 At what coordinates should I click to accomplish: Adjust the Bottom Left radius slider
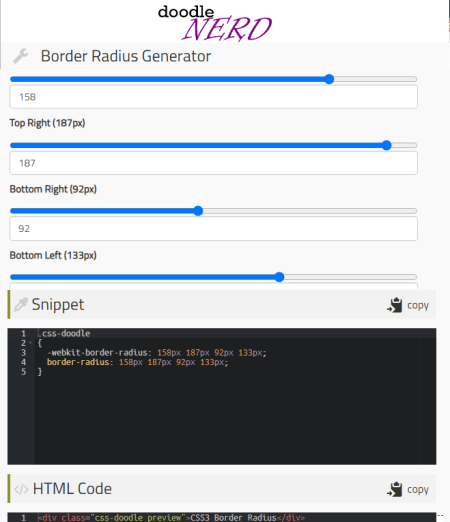pos(213,277)
